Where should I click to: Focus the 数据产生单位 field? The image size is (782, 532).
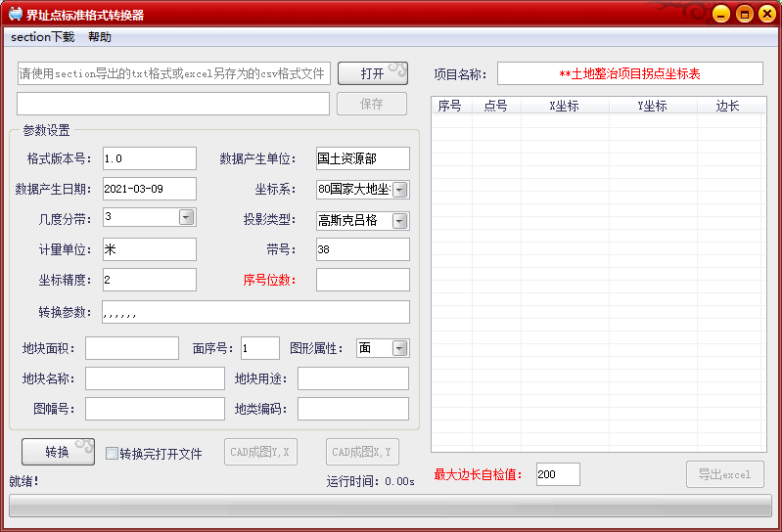(363, 158)
